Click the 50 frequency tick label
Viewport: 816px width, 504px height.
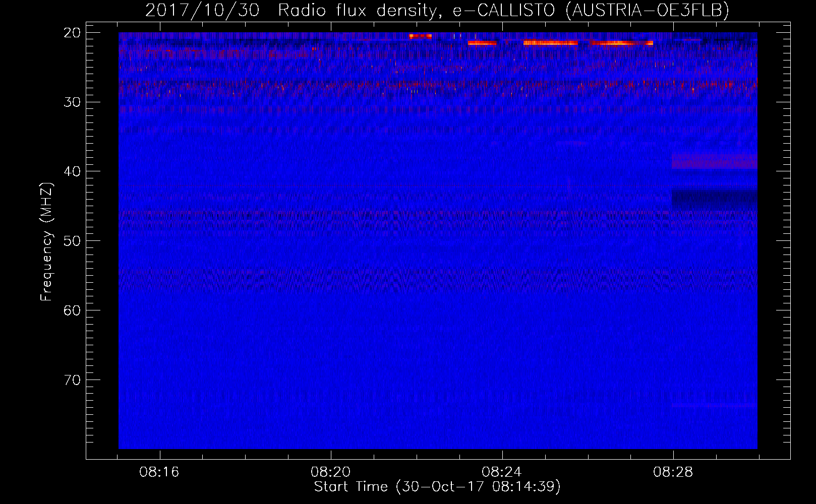[73, 241]
